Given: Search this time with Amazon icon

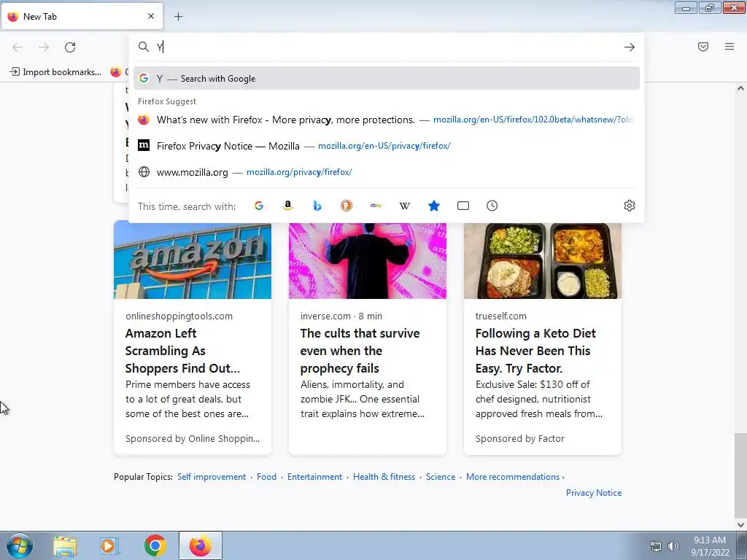Looking at the screenshot, I should (287, 206).
